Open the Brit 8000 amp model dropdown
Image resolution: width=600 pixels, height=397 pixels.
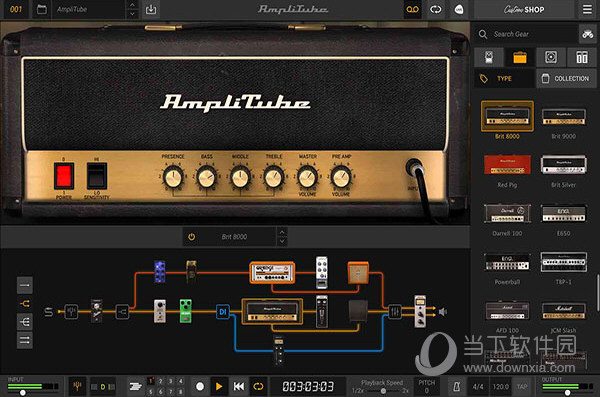pos(234,237)
